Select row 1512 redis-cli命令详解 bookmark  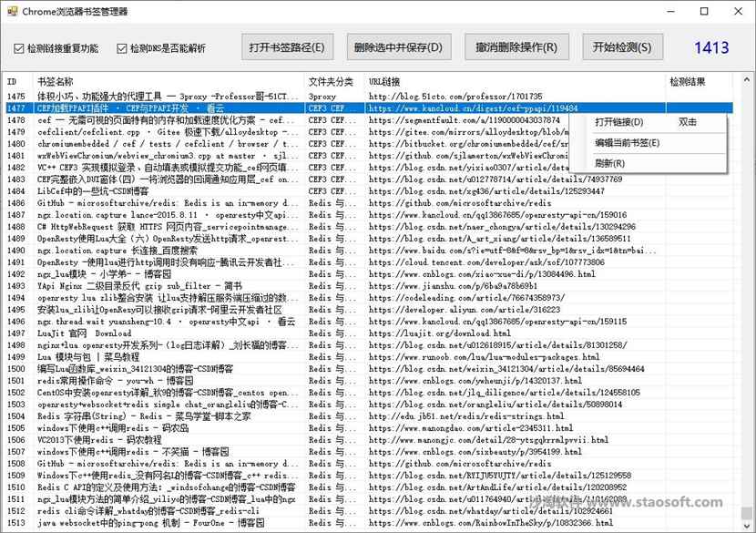click(x=368, y=511)
